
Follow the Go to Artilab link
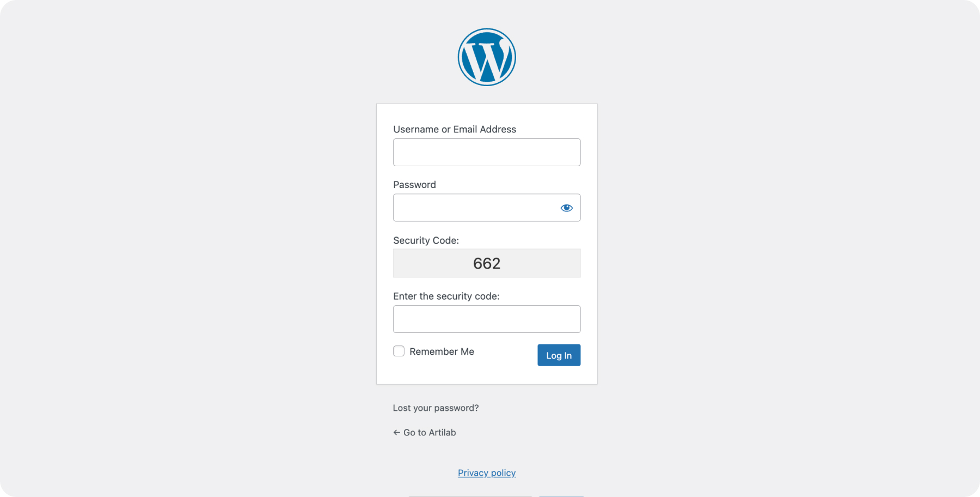430,433
